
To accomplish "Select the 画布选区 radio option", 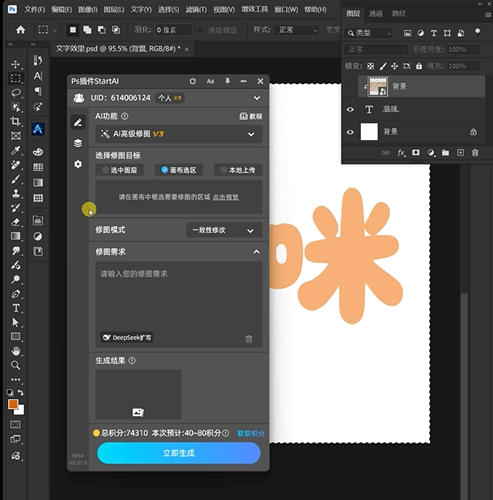I will point(179,170).
